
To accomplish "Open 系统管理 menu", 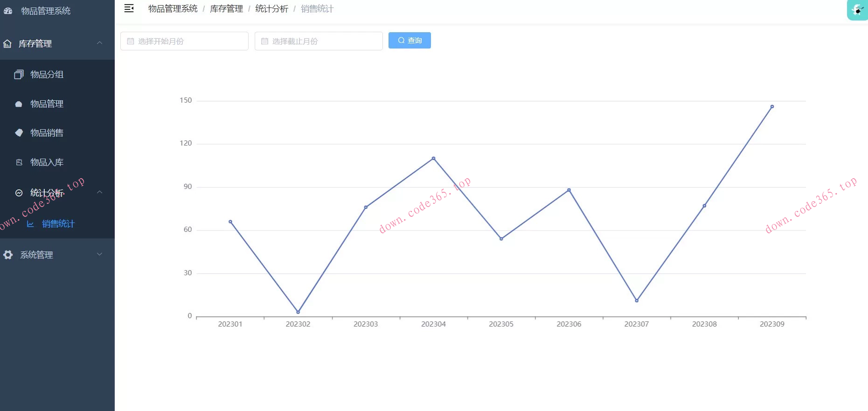I will coord(57,255).
